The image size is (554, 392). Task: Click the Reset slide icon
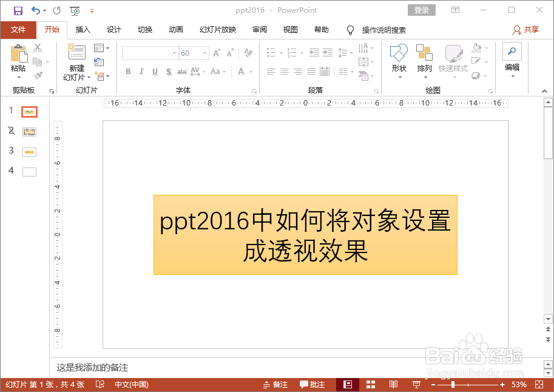coord(99,62)
